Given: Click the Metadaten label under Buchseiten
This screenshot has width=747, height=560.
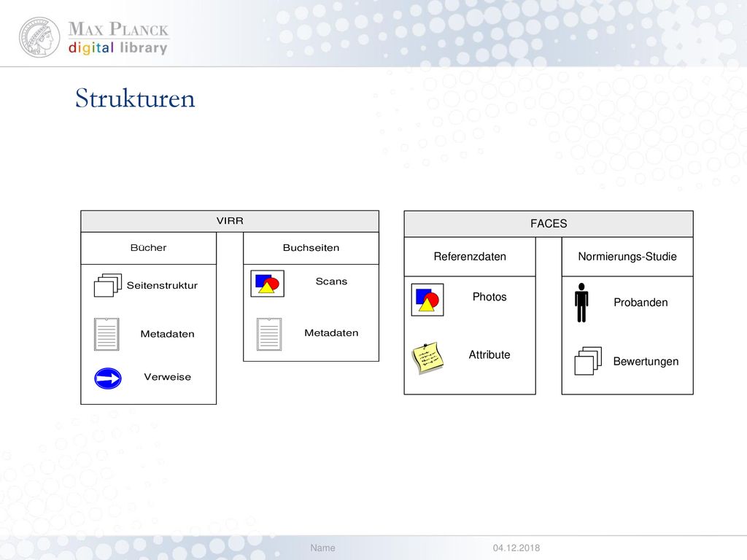Looking at the screenshot, I should tap(331, 332).
